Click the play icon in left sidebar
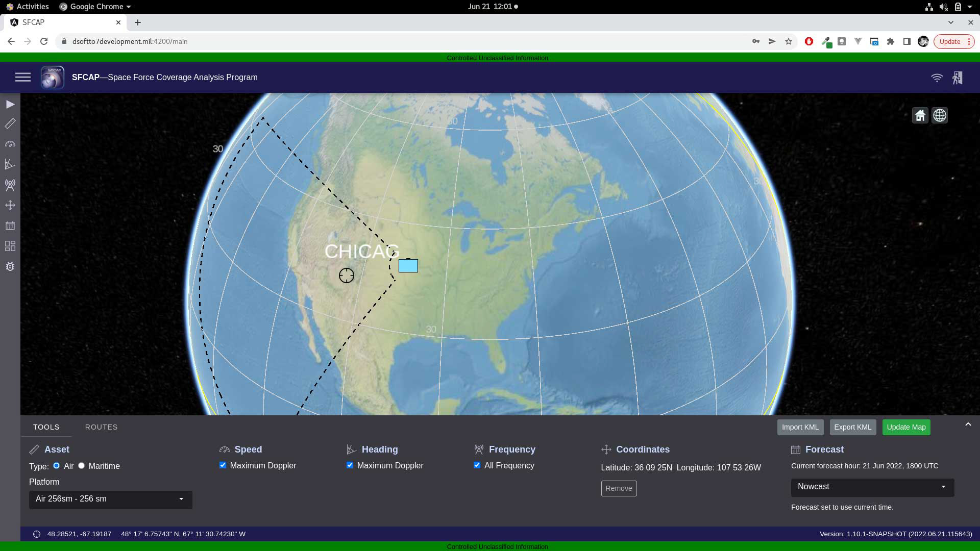This screenshot has height=551, width=980. point(10,105)
